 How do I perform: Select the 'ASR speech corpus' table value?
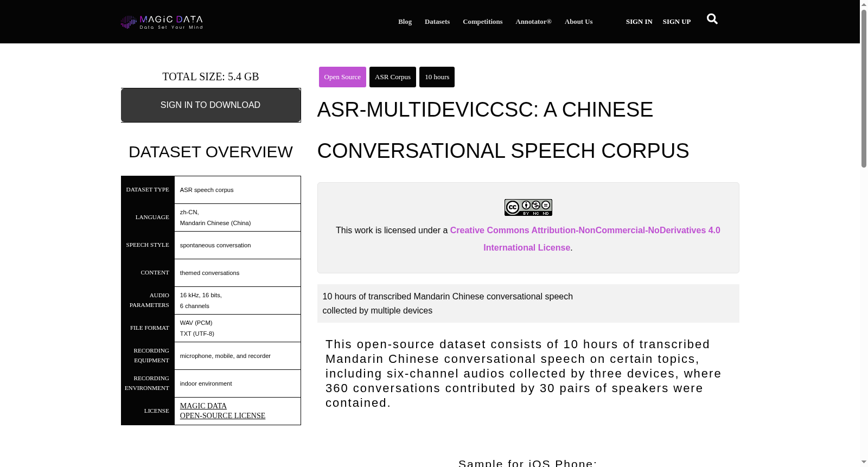tap(207, 190)
